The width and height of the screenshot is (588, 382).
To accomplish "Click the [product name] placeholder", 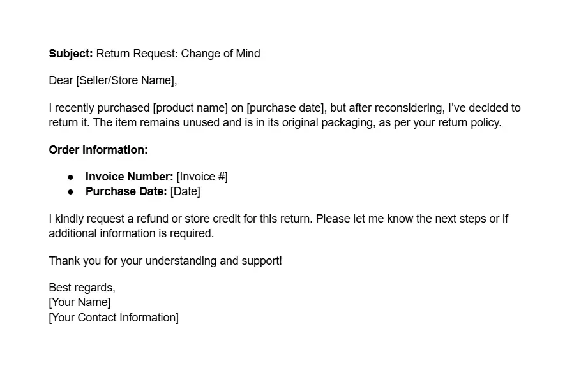I will tap(190, 108).
